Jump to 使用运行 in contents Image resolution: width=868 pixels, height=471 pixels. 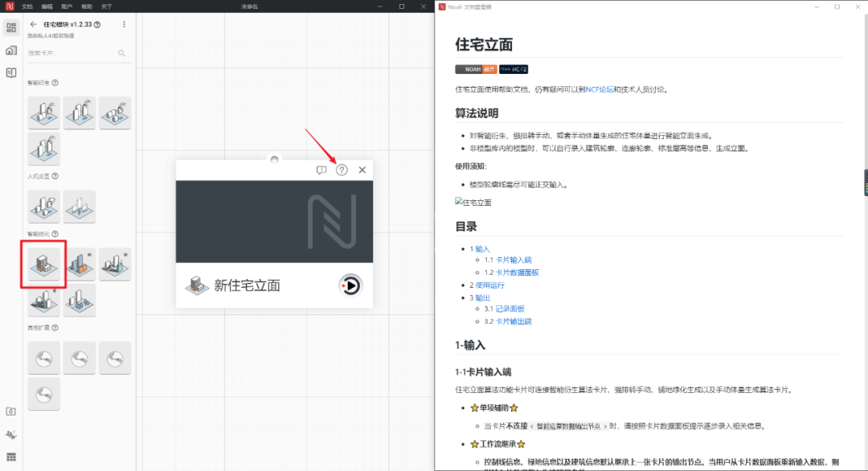[489, 285]
